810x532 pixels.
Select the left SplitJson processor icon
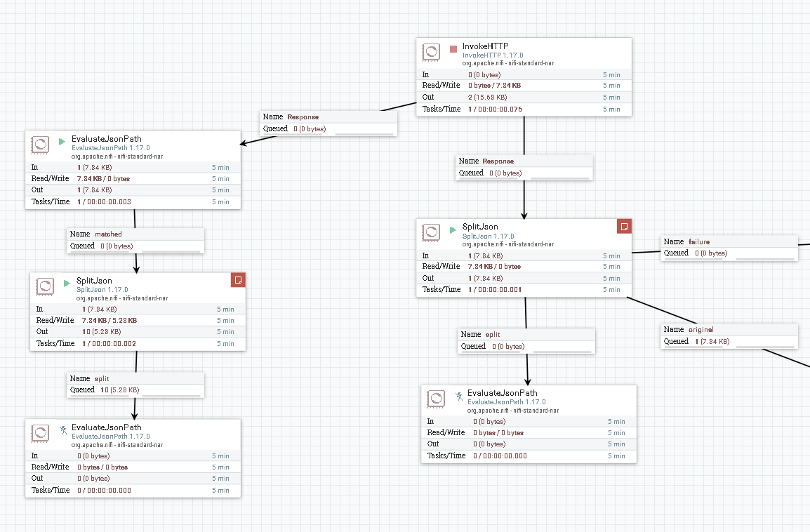click(x=44, y=286)
